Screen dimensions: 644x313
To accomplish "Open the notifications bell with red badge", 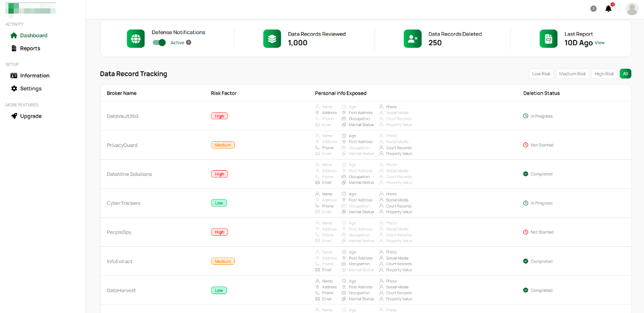I will [609, 8].
